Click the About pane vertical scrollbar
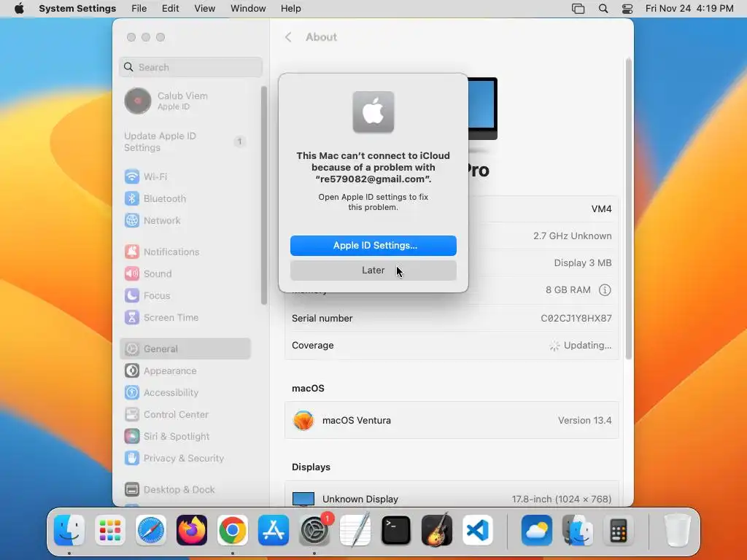747x560 pixels. [x=629, y=209]
